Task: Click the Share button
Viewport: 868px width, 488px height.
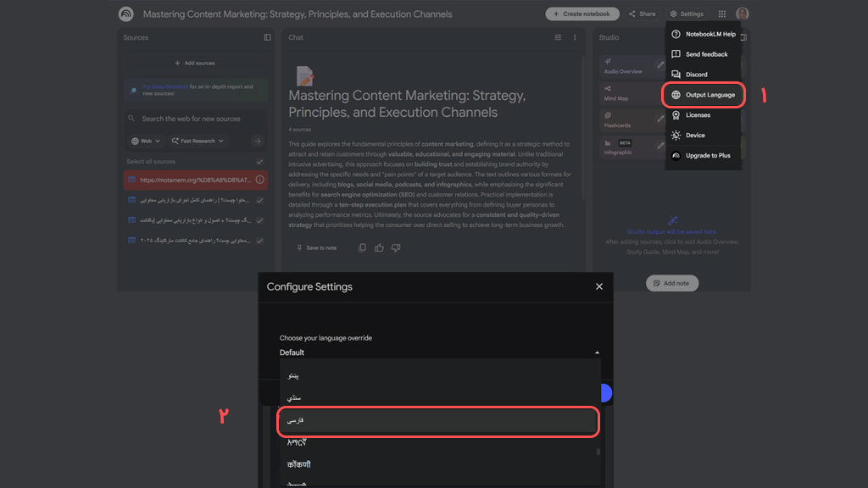Action: 643,14
